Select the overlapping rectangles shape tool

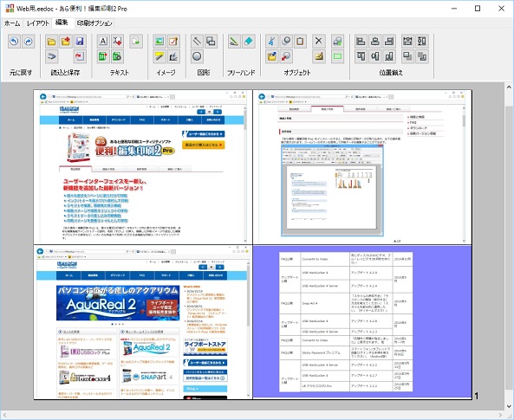click(211, 42)
